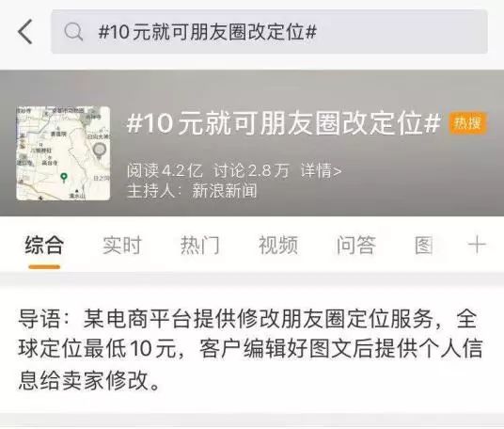Open the map topic thumbnail
The height and width of the screenshot is (429, 504).
pyautogui.click(x=63, y=153)
